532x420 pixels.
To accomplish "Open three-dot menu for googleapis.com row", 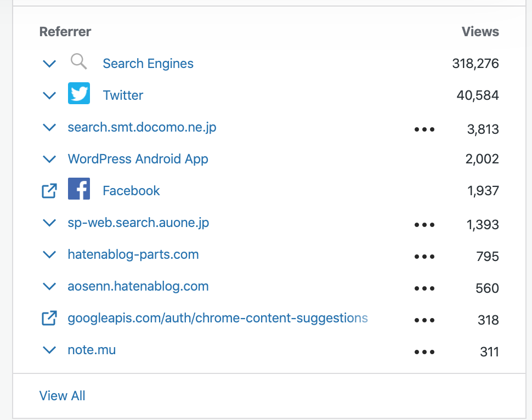I will (x=425, y=320).
